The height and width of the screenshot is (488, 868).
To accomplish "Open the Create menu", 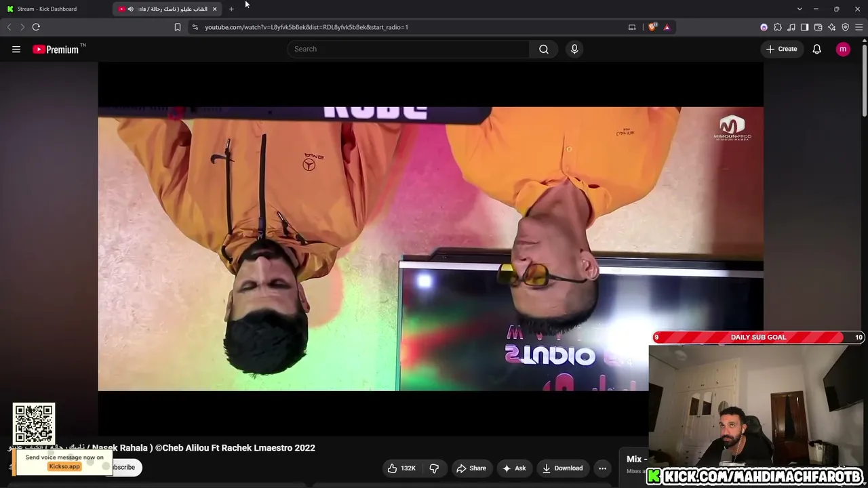I will [x=782, y=49].
